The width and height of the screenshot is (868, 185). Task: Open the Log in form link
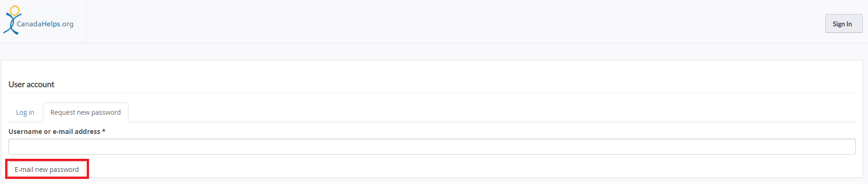25,112
